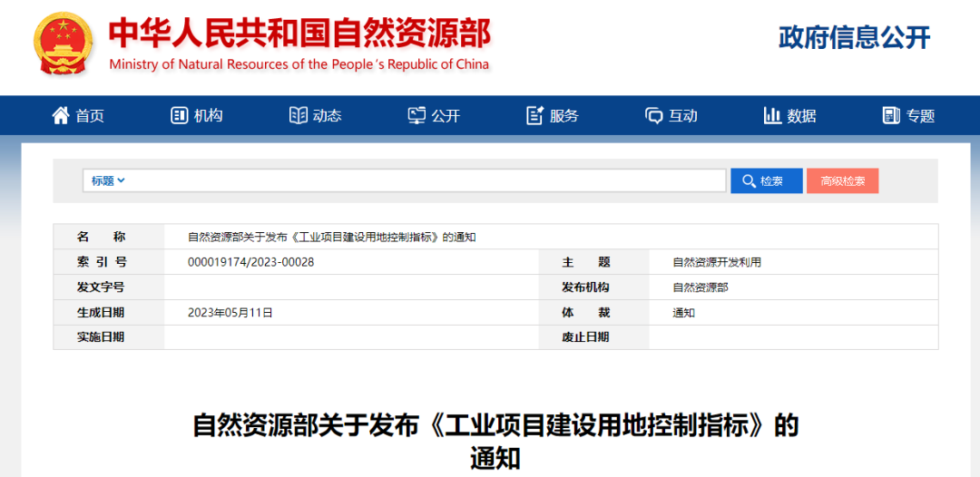980x477 pixels.
Task: Click the index number 000019174/2023-00028
Action: pos(250,262)
